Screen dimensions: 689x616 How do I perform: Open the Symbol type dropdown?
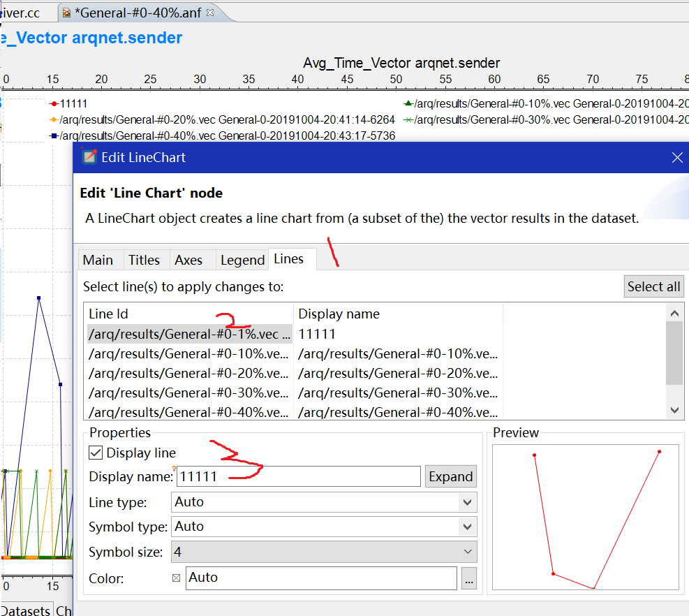click(324, 527)
